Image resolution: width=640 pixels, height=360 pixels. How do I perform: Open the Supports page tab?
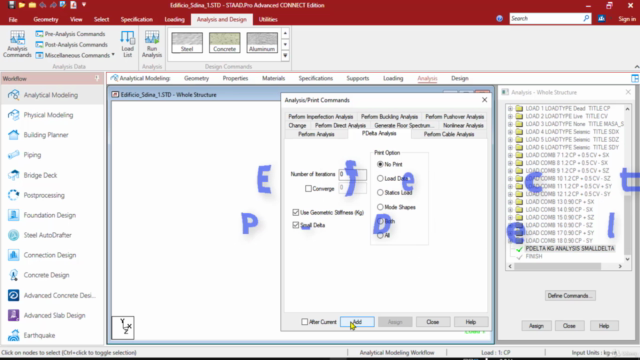click(x=358, y=78)
